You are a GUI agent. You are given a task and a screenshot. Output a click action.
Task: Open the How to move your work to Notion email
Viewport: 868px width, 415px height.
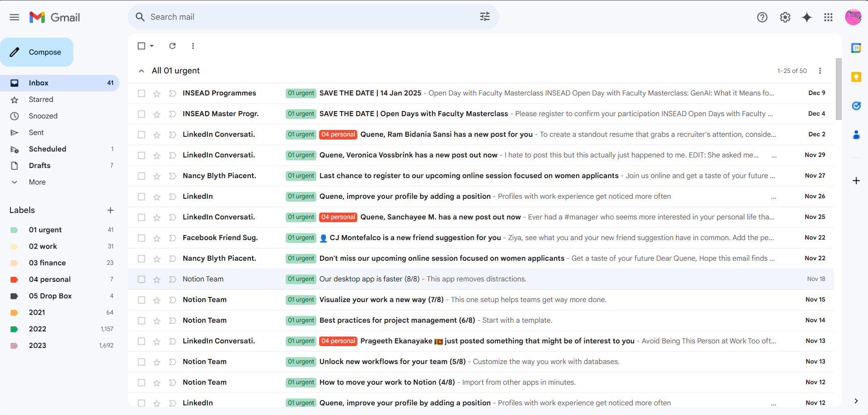[x=481, y=382]
